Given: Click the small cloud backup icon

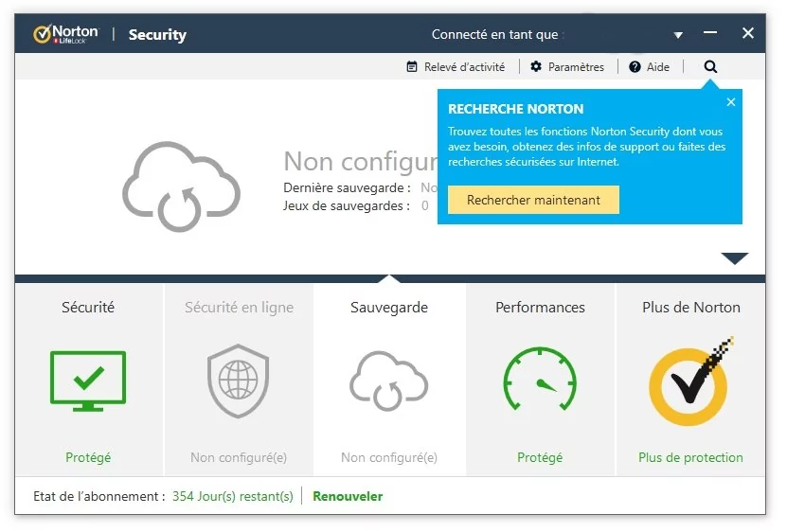Looking at the screenshot, I should tap(388, 381).
